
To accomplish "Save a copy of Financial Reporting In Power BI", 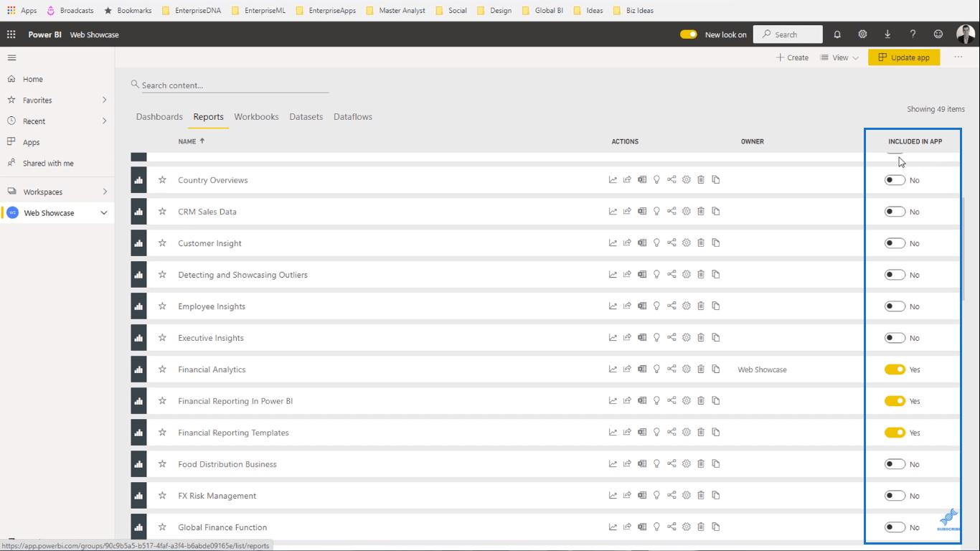I will 716,401.
